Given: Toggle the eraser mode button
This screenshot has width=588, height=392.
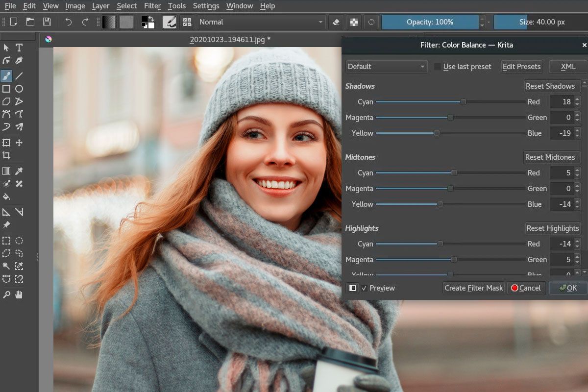Looking at the screenshot, I should coord(336,22).
